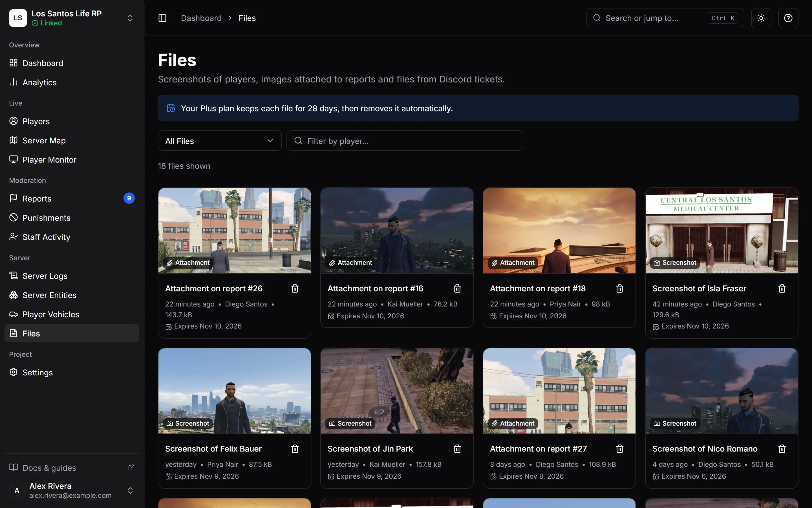812x508 pixels.
Task: Open thumbnail of Attachment on report #18
Action: tap(559, 231)
